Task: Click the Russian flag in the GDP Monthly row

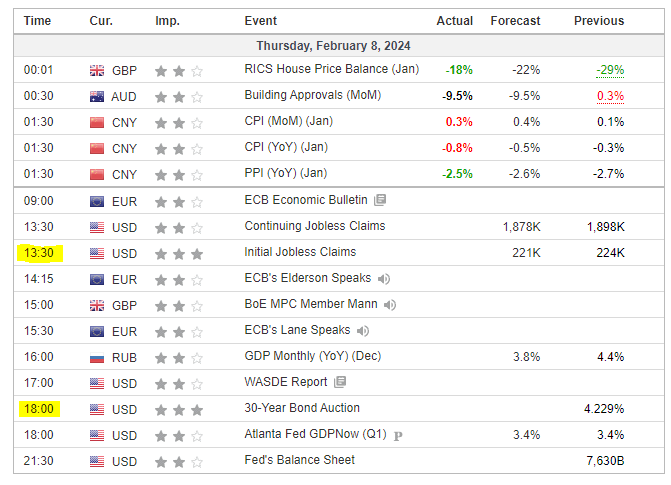Action: click(x=97, y=356)
